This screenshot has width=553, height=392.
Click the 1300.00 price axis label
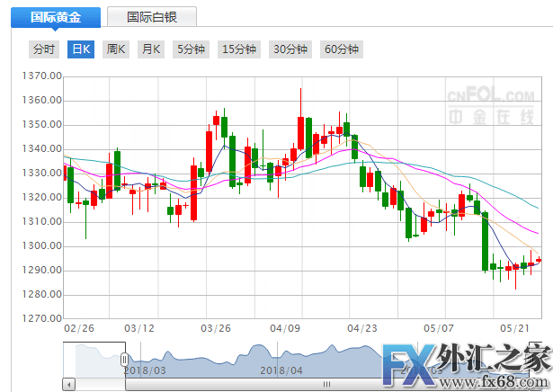coord(42,245)
